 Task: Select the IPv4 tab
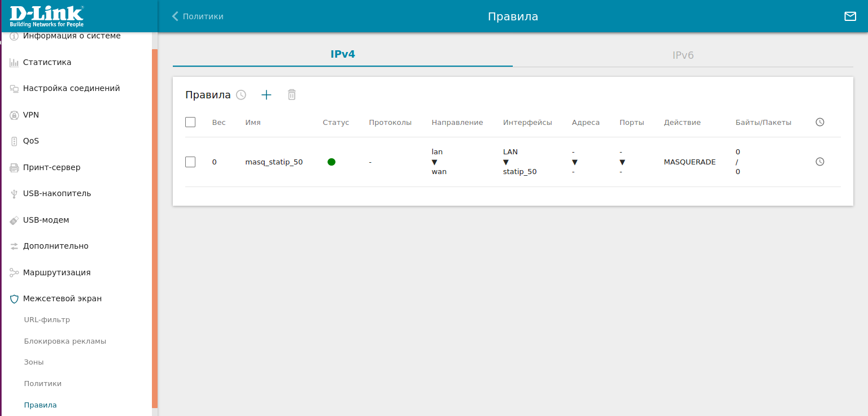point(342,54)
